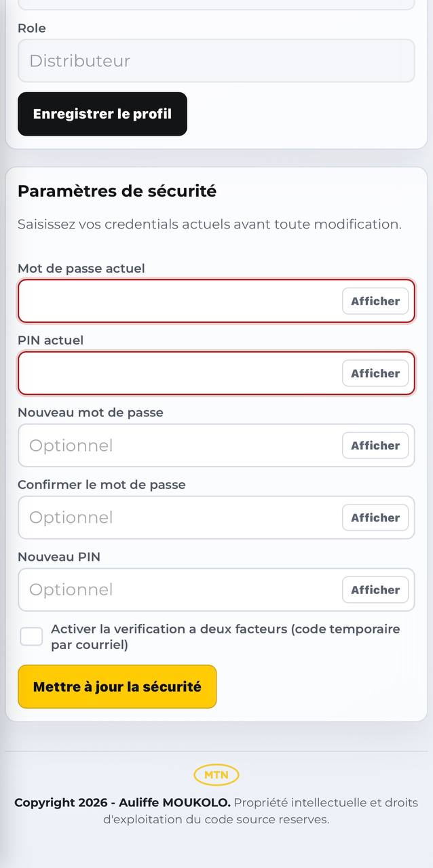Screen dimensions: 433x868
Task: Click the MTN logo in footer
Action: point(216,774)
